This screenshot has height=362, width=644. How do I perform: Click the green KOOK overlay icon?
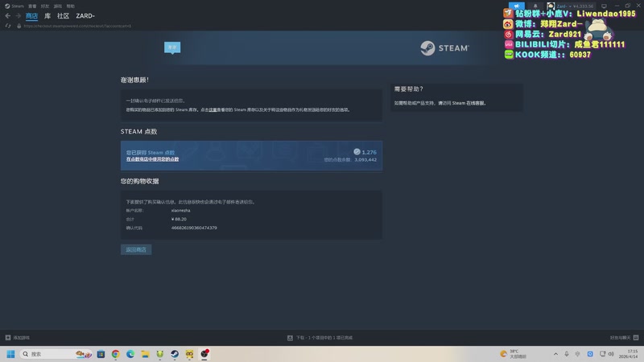(x=509, y=54)
